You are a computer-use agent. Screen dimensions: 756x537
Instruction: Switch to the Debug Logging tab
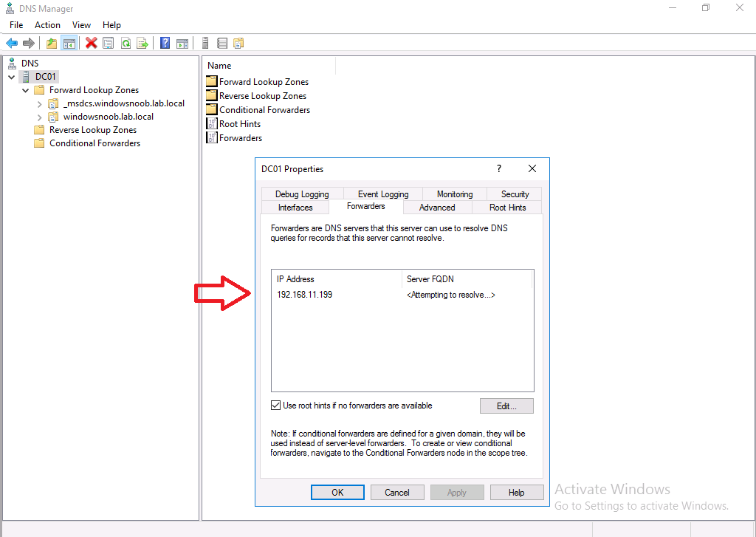pyautogui.click(x=302, y=194)
